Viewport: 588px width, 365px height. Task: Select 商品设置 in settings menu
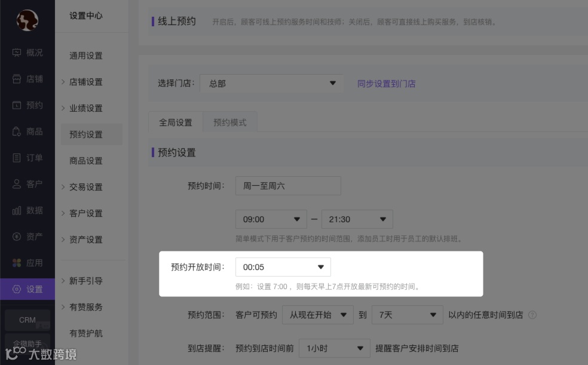click(86, 160)
